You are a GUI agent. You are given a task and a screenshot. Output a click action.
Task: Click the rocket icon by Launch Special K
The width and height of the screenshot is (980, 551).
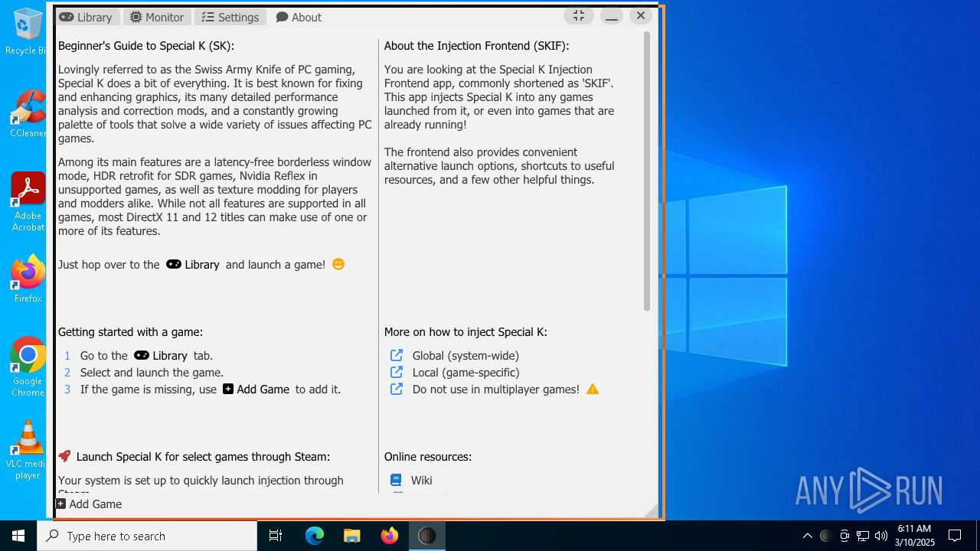pyautogui.click(x=64, y=456)
